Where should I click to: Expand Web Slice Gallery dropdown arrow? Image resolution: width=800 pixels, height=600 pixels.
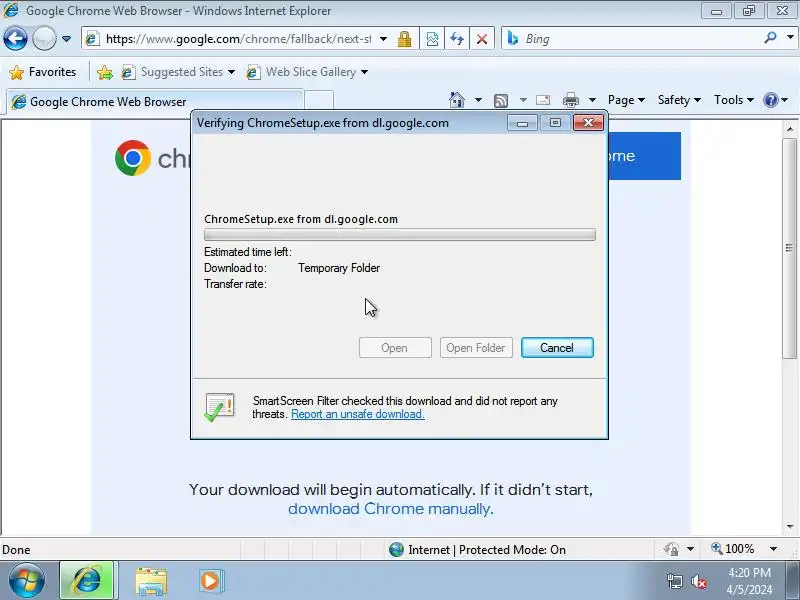click(x=364, y=72)
